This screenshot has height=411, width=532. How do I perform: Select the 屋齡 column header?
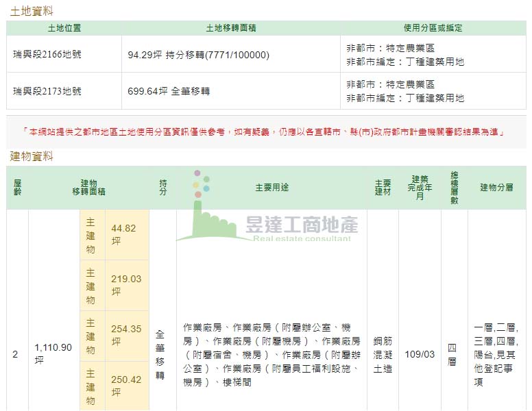click(17, 188)
